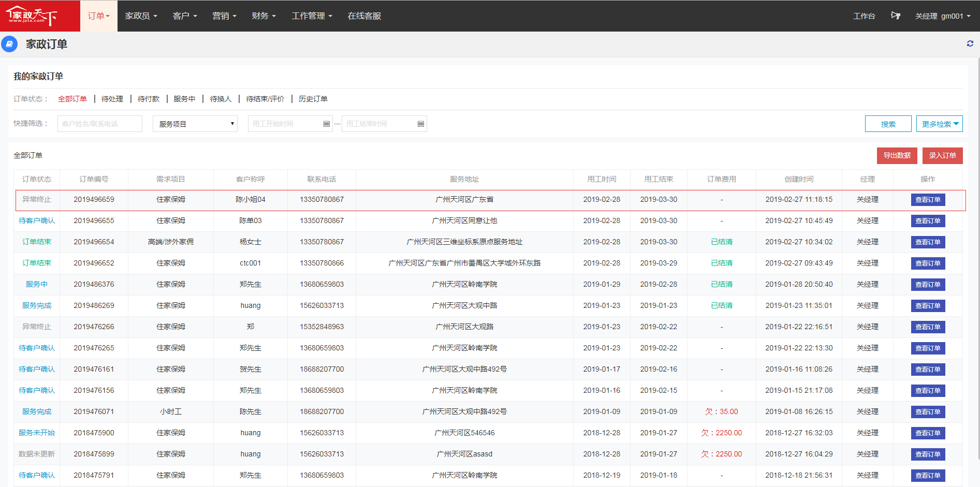View order 2019476265
The width and height of the screenshot is (980, 487).
[x=928, y=348]
